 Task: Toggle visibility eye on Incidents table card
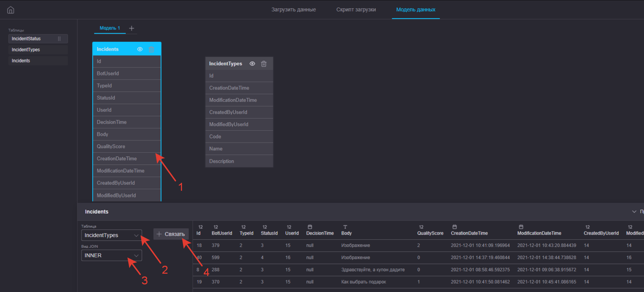tap(140, 49)
